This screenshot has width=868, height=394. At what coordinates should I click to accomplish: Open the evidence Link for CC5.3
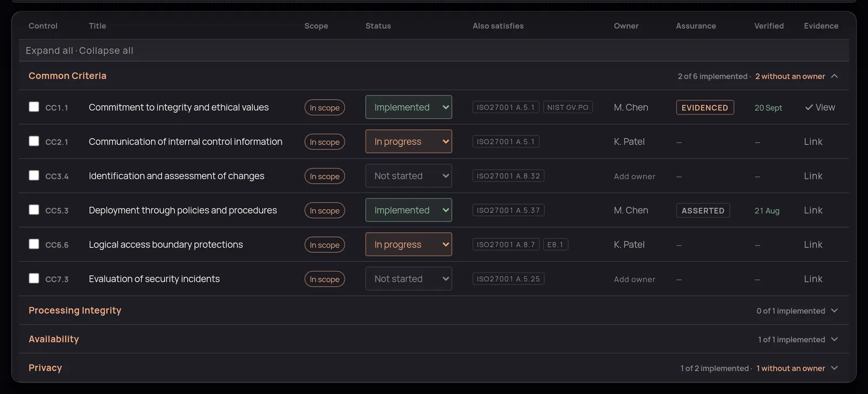(813, 210)
